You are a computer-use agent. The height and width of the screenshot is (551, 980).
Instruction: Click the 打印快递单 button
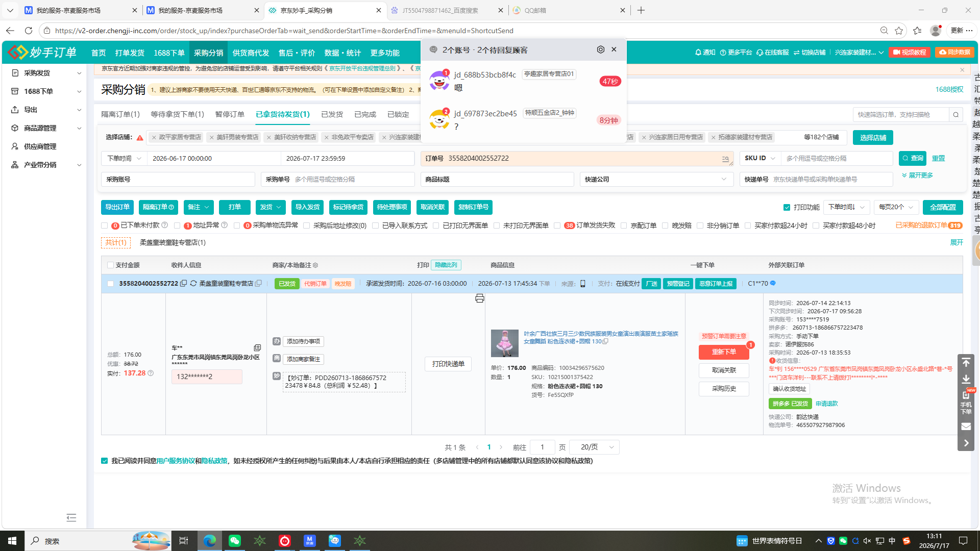[448, 364]
